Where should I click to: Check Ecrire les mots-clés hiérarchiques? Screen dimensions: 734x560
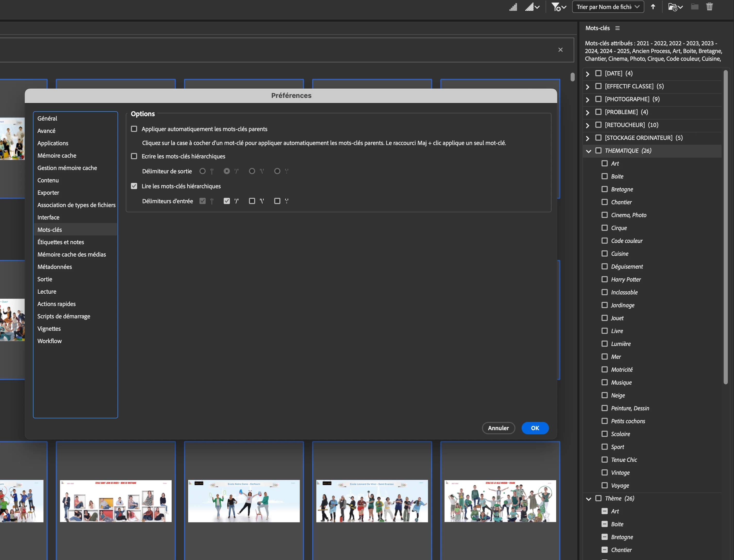134,156
